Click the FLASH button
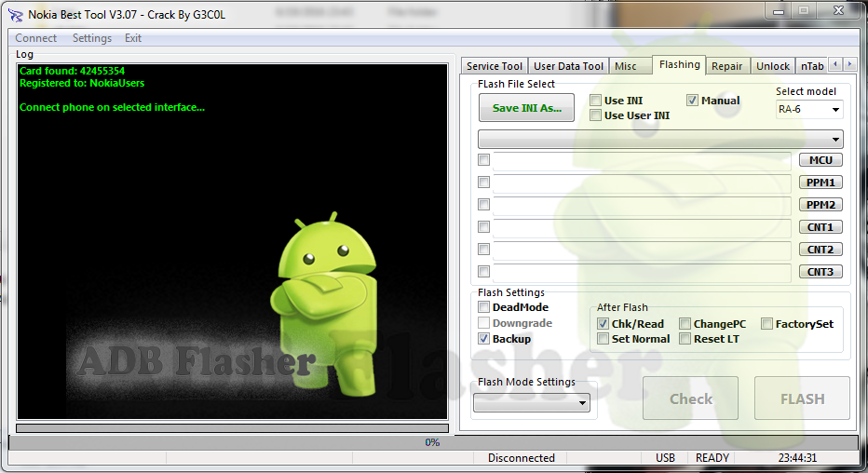Image resolution: width=868 pixels, height=473 pixels. [x=802, y=399]
